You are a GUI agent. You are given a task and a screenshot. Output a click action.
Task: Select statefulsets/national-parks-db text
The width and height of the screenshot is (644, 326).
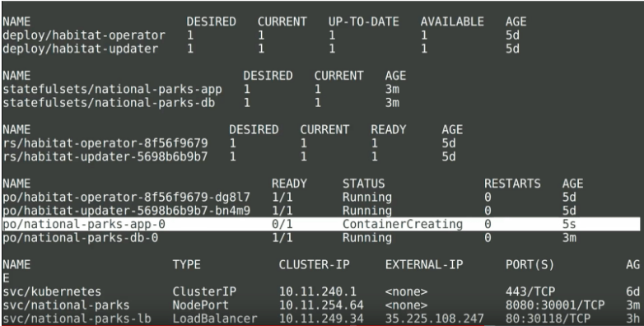tap(109, 103)
